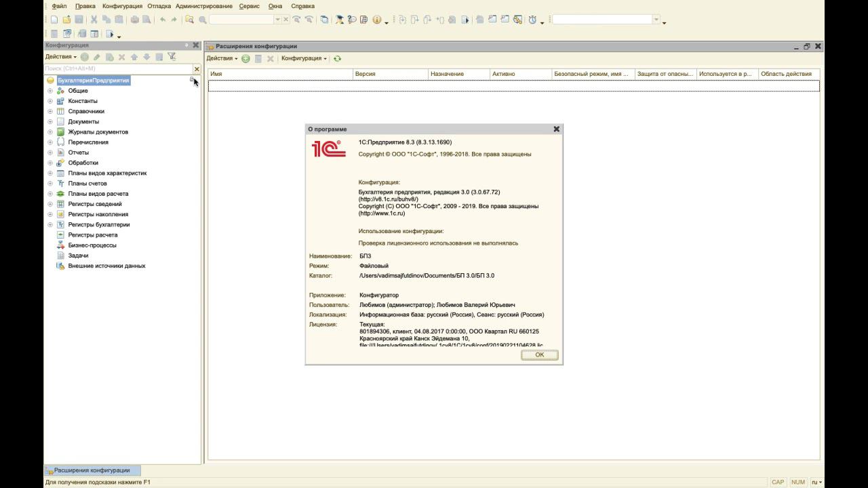Screen dimensions: 868x488
Task: Click the green Refresh extensions icon
Action: point(337,59)
